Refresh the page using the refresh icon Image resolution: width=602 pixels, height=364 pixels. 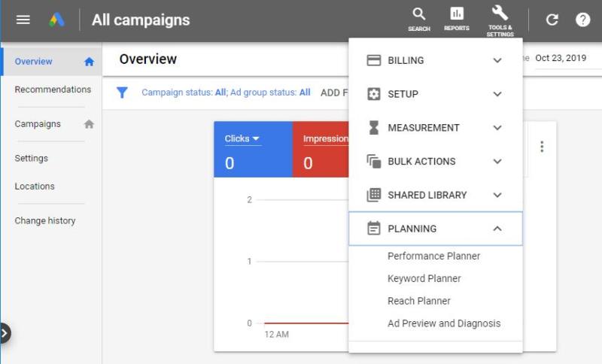tap(552, 20)
